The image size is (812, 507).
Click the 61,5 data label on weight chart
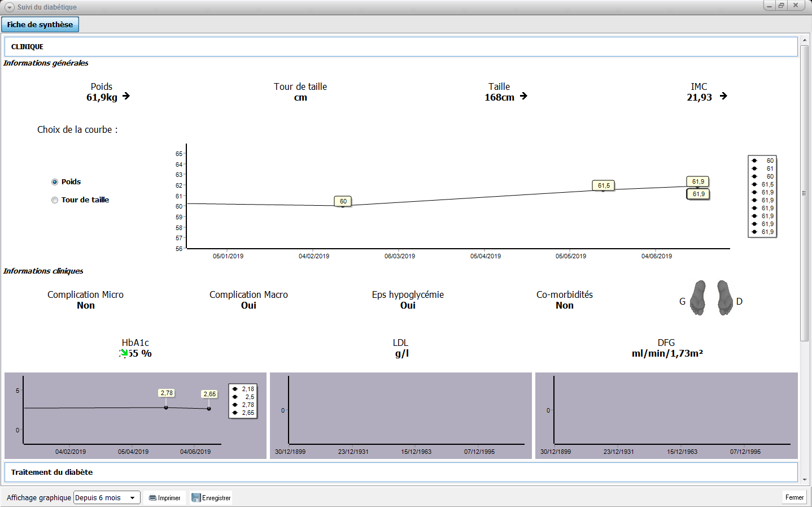pos(604,185)
